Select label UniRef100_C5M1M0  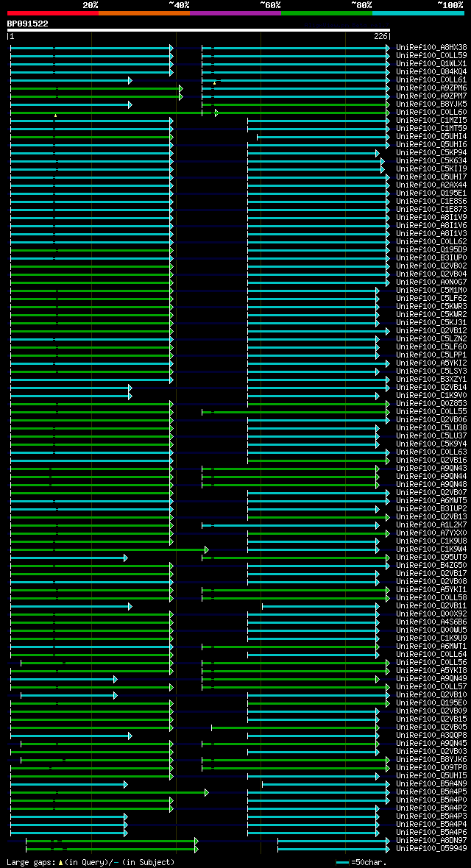[x=432, y=290]
